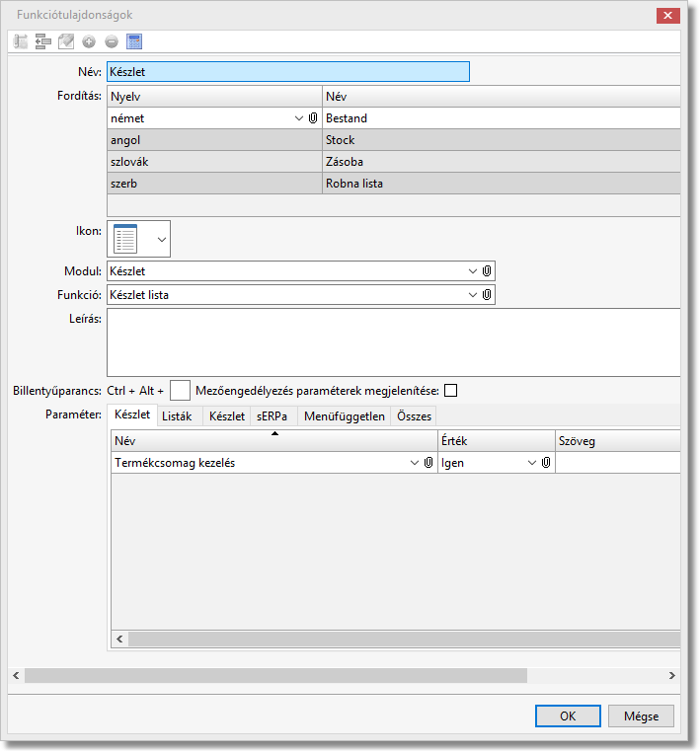
Task: Click the calculator icon in the toolbar
Action: [x=134, y=41]
